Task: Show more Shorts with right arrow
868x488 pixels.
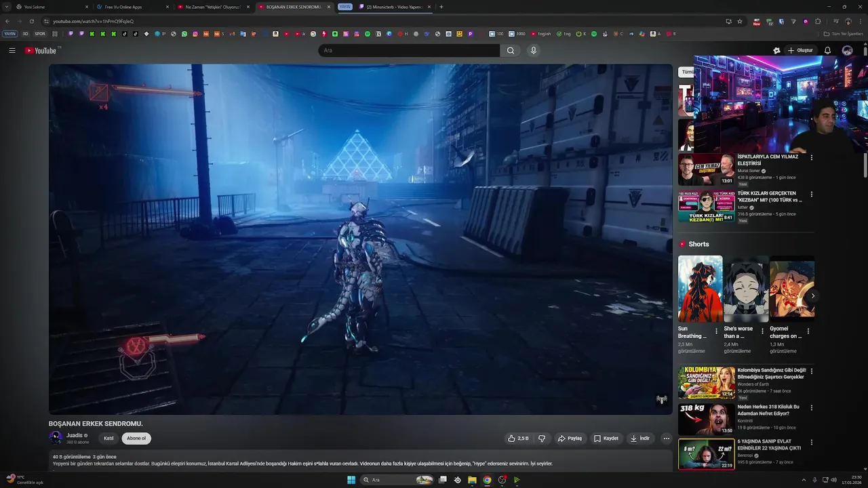Action: 812,296
